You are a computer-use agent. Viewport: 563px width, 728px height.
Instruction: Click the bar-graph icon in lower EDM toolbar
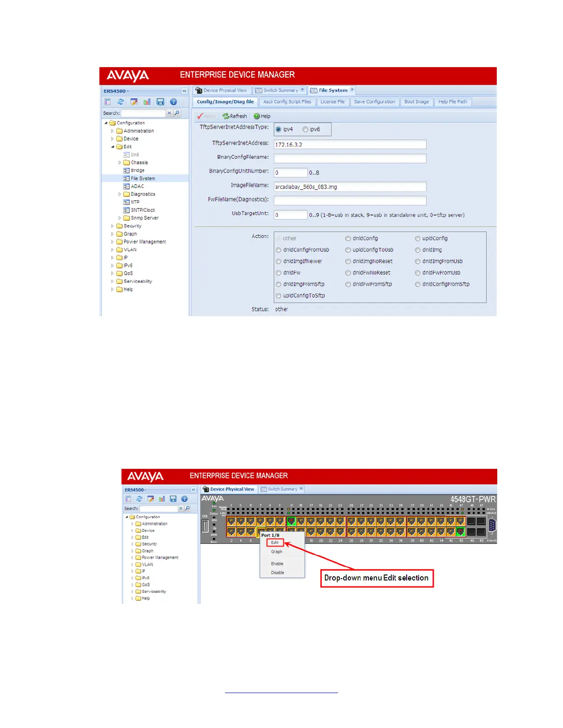(x=162, y=499)
